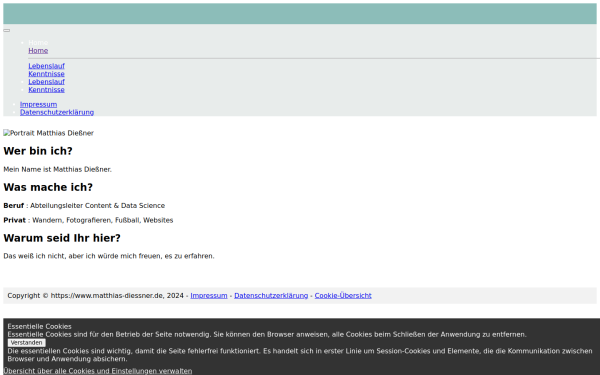The image size is (600, 375).
Task: Click the 'Essentielle Cookies' banner title
Action: (39, 326)
